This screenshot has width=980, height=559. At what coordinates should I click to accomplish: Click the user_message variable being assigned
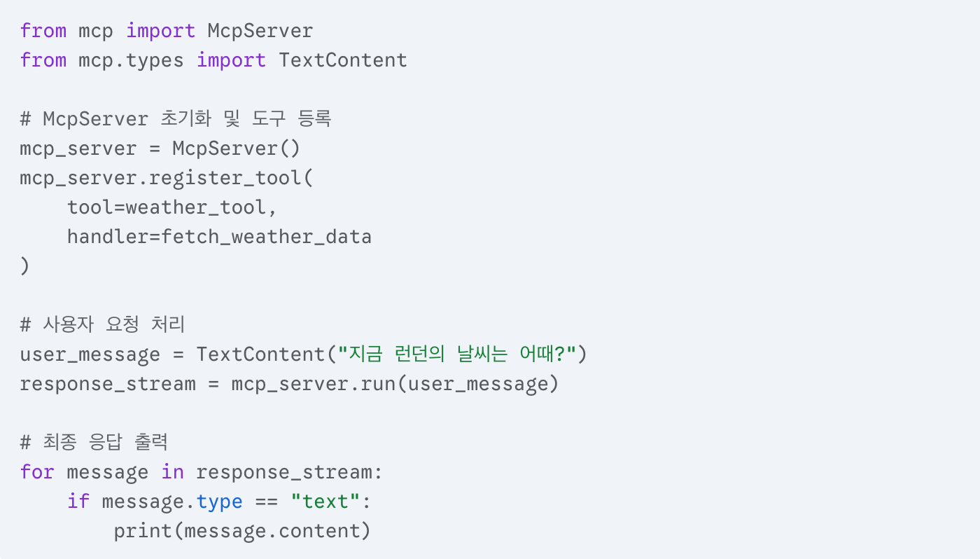pos(90,354)
